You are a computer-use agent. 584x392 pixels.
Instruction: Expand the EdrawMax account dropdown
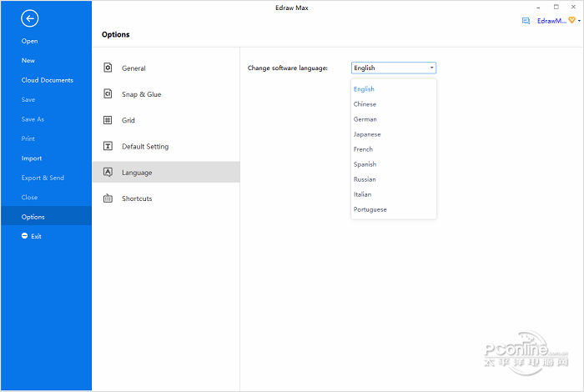tap(579, 21)
